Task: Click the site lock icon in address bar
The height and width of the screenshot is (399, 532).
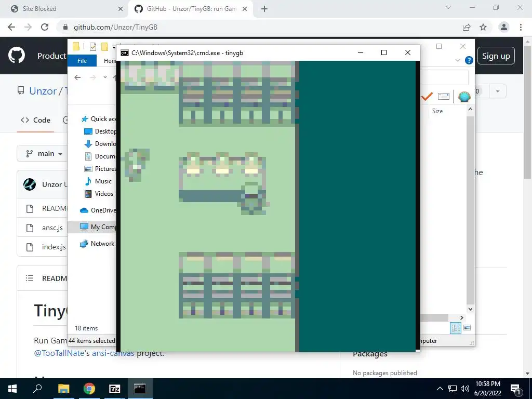Action: 65,27
